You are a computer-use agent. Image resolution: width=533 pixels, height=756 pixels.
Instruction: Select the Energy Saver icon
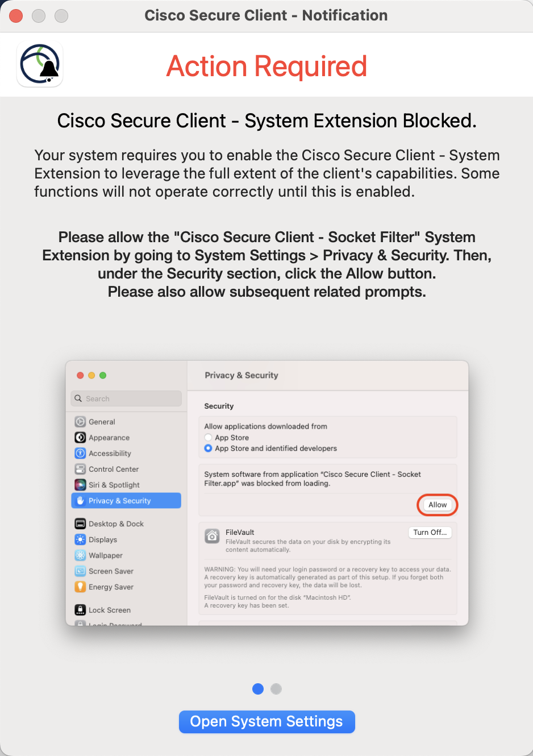[80, 587]
